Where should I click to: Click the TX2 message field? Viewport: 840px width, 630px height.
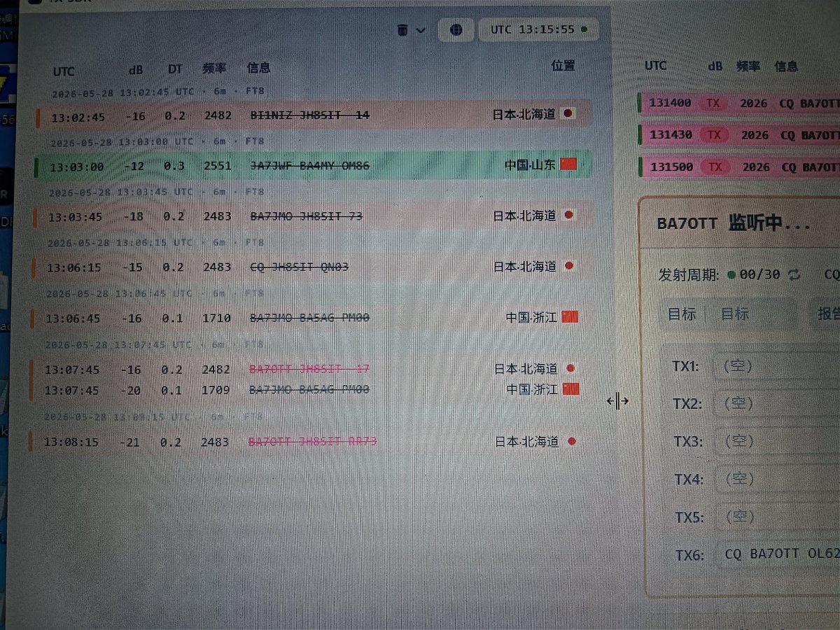[x=776, y=404]
